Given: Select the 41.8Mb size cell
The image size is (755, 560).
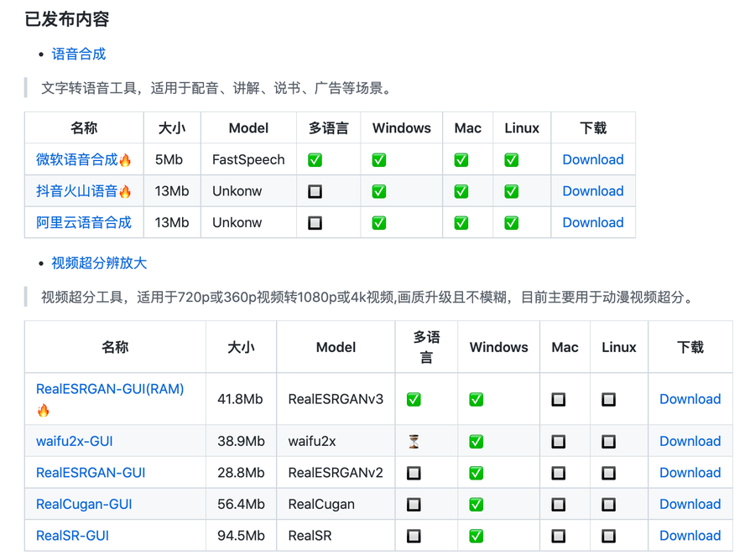Looking at the screenshot, I should pyautogui.click(x=241, y=399).
